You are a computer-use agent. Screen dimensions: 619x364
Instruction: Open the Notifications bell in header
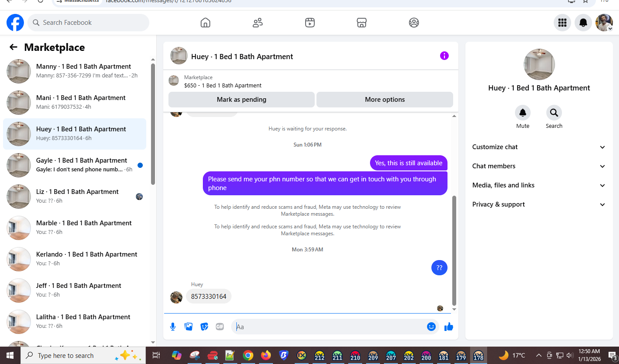pos(583,23)
